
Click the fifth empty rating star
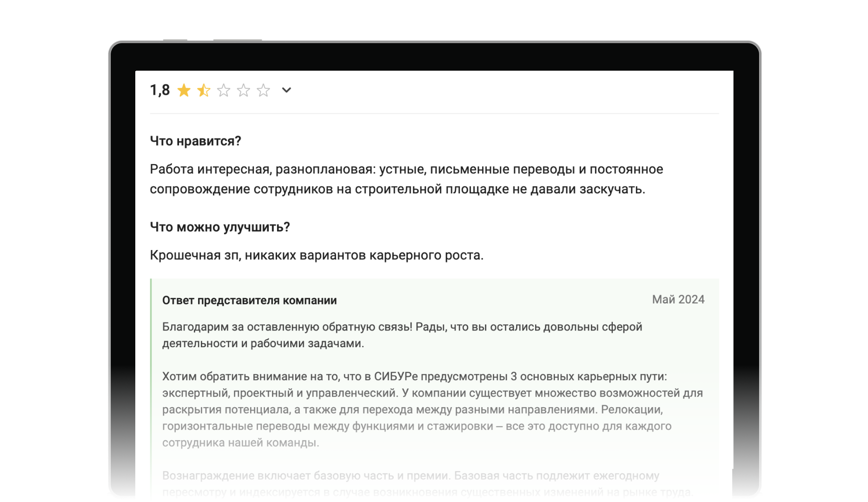coord(263,90)
